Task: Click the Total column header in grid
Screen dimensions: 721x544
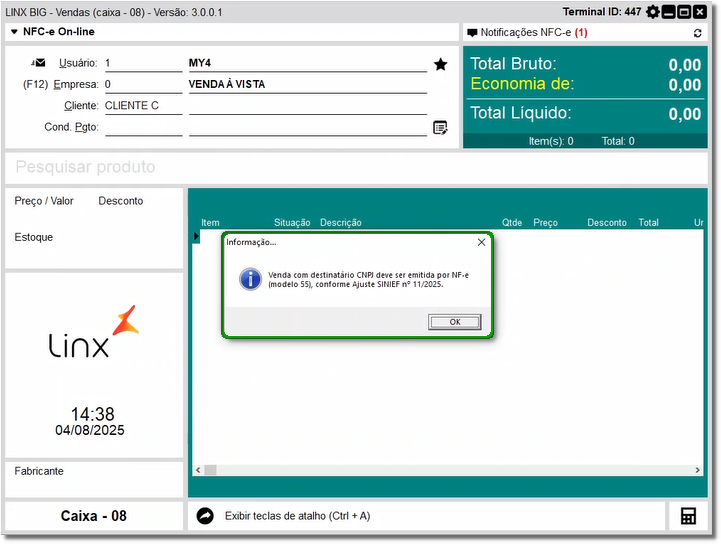Action: 648,223
